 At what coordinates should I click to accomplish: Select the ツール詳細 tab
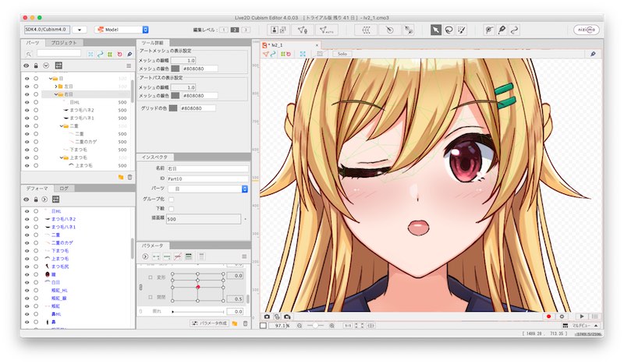pos(152,43)
